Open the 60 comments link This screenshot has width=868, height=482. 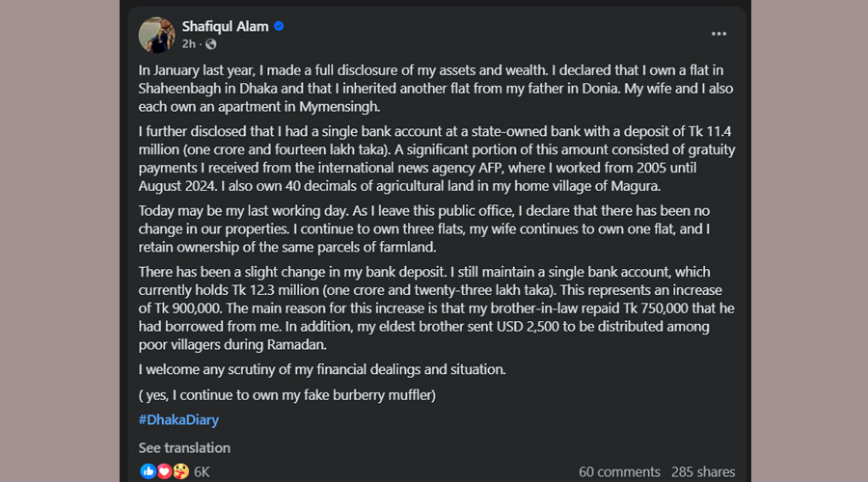pos(619,471)
